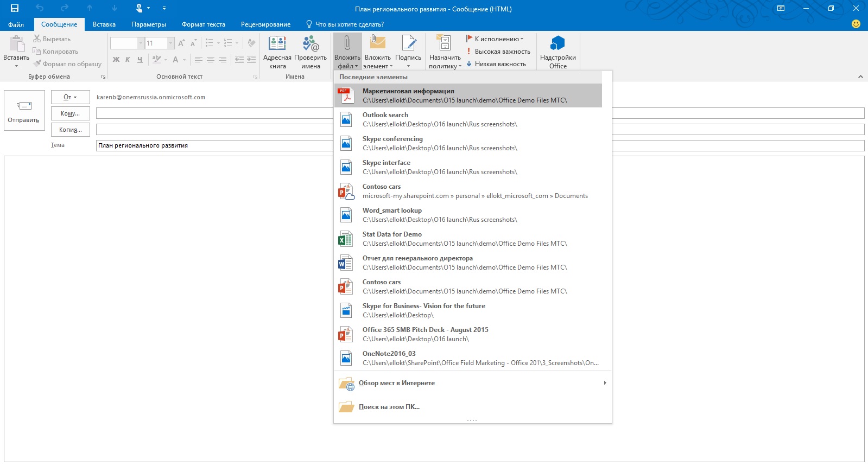
Task: Open the К исполнению follow-up flag
Action: tap(495, 39)
